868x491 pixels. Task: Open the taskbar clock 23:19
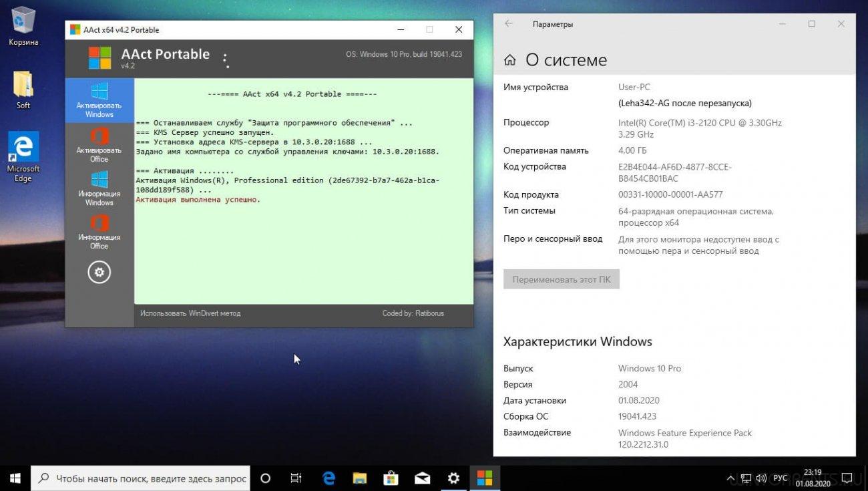click(813, 478)
